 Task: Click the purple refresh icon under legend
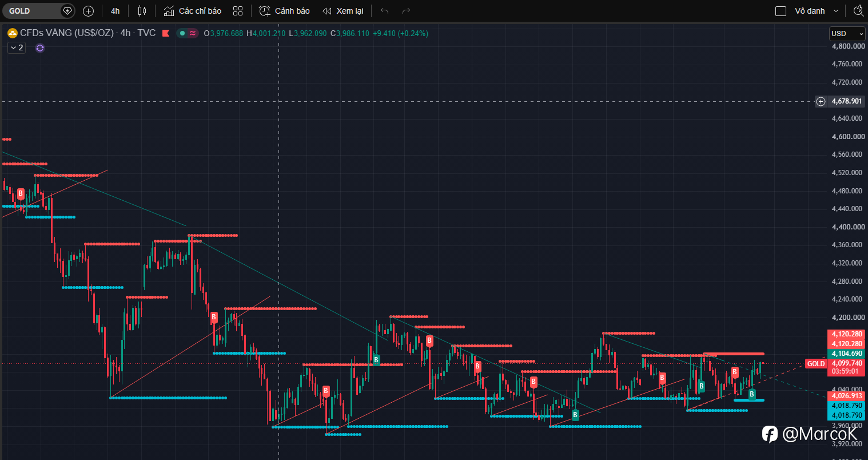(x=40, y=48)
